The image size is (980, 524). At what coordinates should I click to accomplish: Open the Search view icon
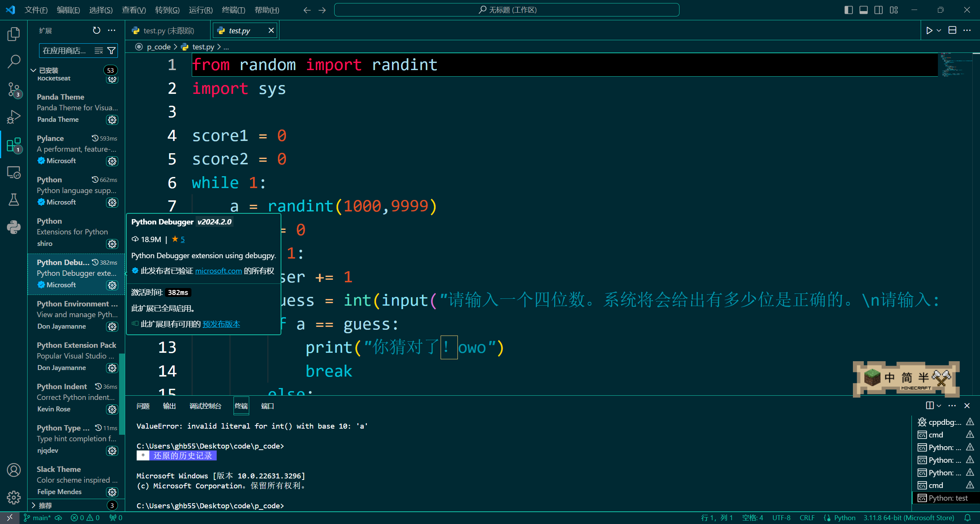coord(14,61)
